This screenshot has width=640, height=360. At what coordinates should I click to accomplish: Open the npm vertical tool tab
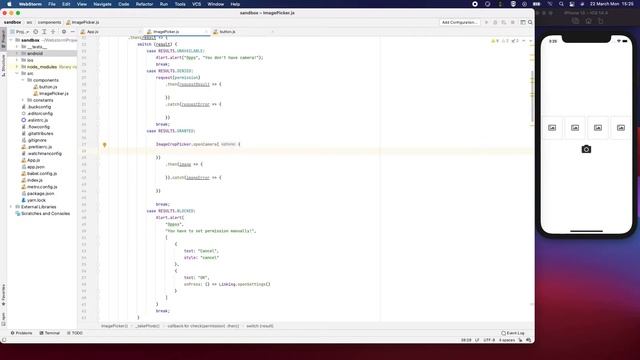click(x=3, y=318)
